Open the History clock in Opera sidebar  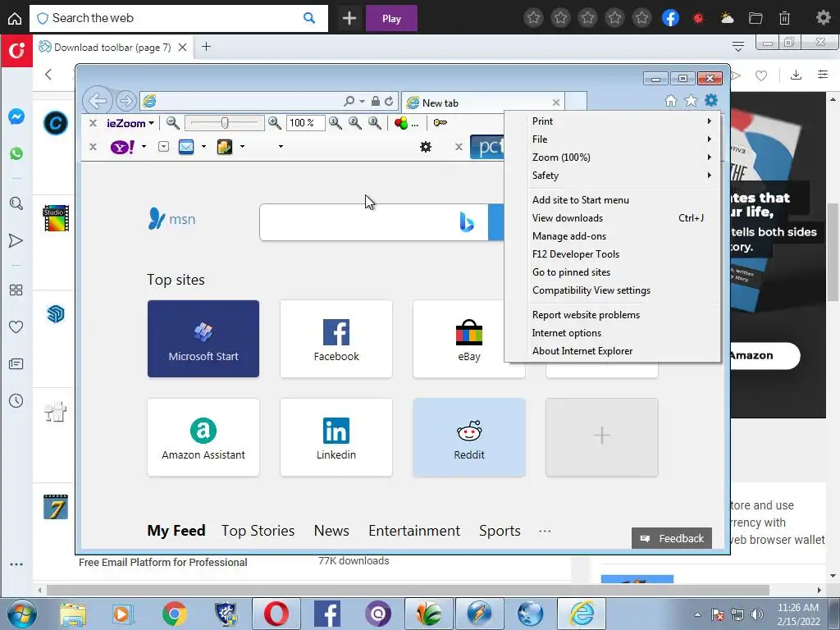(16, 400)
